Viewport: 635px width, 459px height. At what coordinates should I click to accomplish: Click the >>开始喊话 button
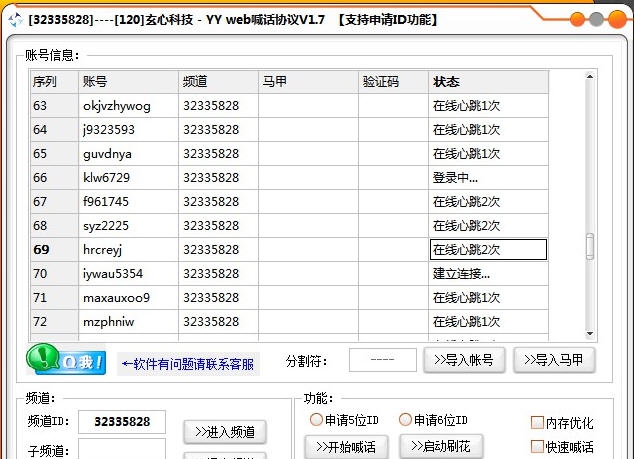346,446
